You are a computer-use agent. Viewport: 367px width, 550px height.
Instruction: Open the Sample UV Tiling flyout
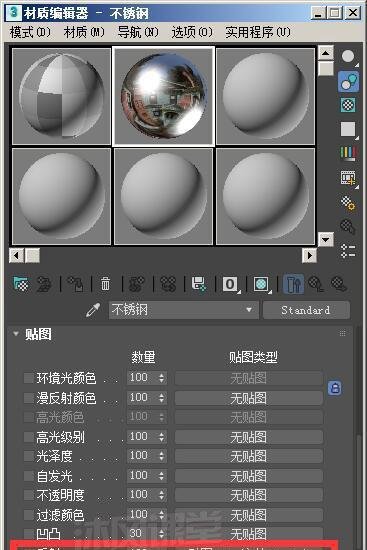348,129
